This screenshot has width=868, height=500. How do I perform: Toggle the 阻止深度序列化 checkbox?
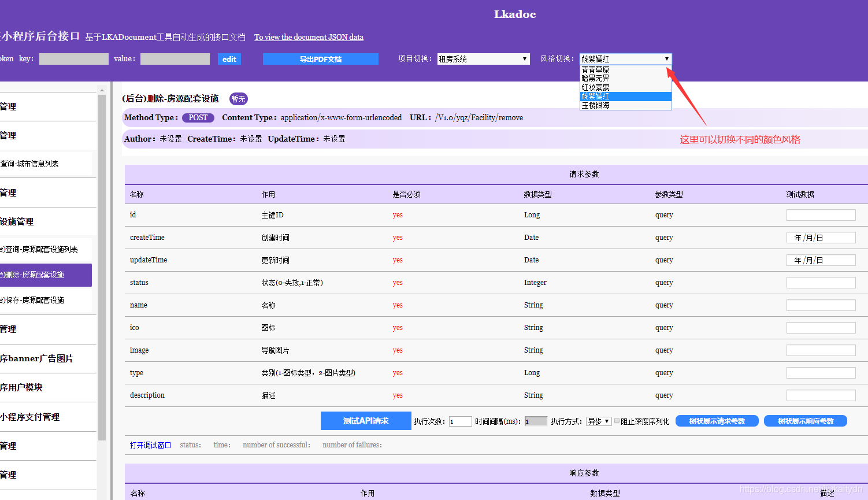coord(617,421)
